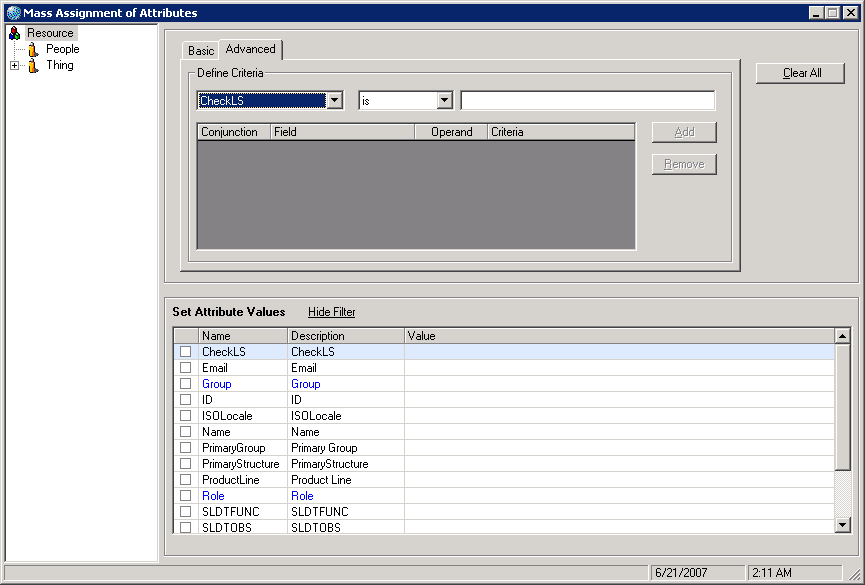Screen dimensions: 865x585
Task: Click the People node icon
Action: (x=34, y=50)
